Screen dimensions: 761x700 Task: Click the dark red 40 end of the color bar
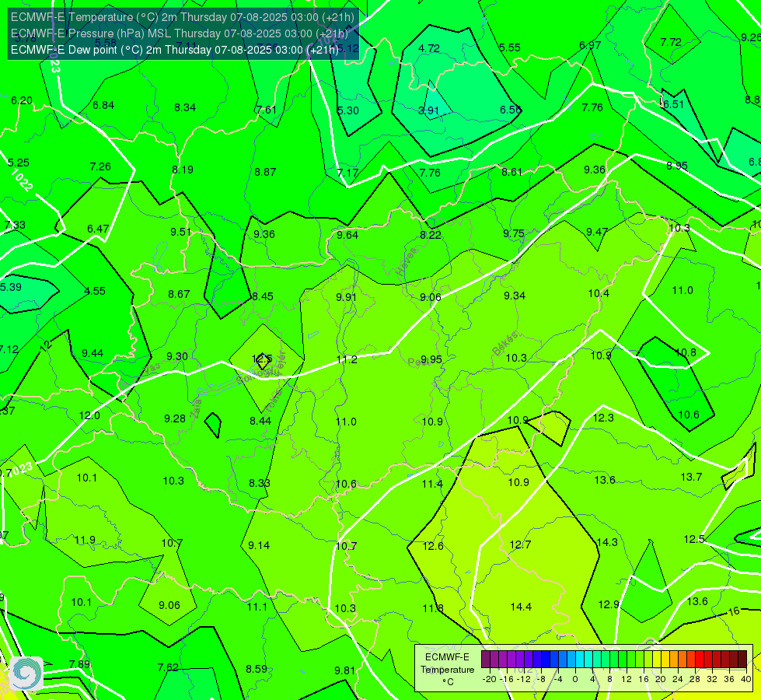click(x=742, y=660)
